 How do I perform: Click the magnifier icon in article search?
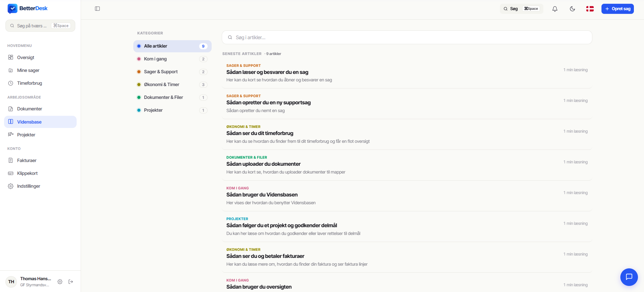pos(230,37)
